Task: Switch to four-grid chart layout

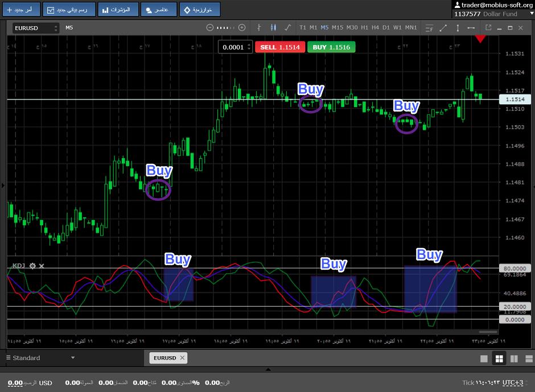Action: coord(499,358)
